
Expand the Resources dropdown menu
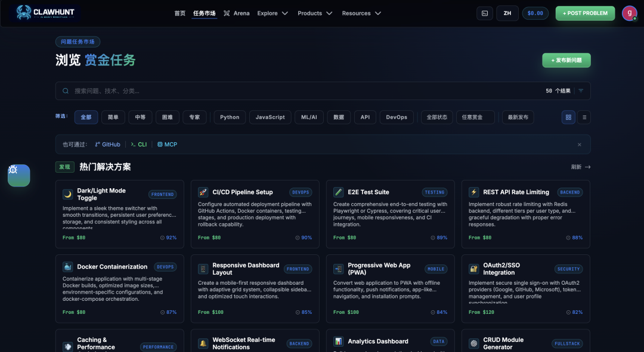(361, 13)
